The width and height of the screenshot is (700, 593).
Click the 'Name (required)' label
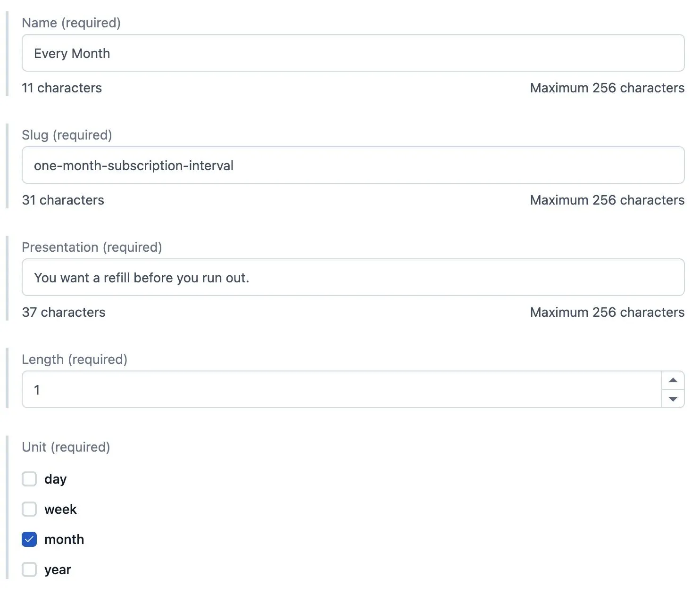[71, 23]
